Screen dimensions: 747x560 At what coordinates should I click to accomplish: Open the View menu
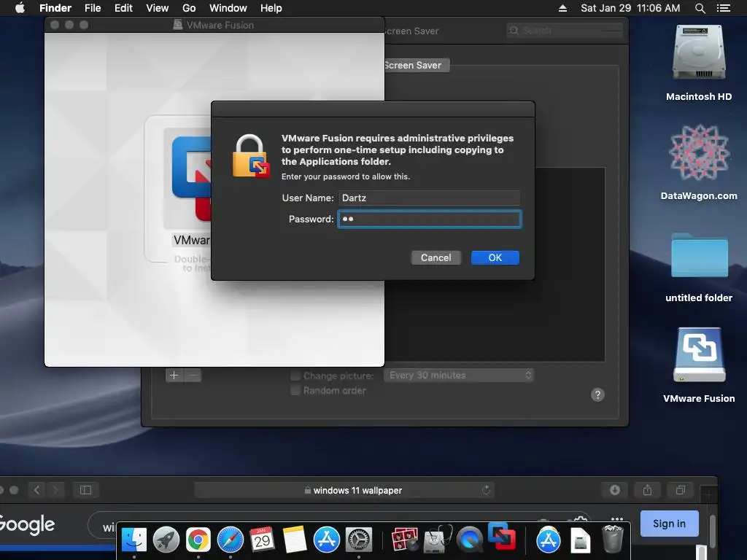(158, 8)
